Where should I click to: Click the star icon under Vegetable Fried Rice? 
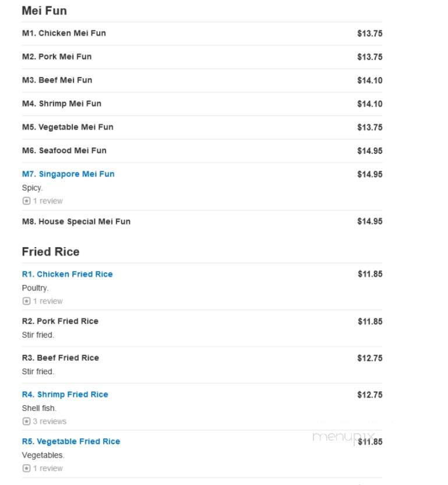pos(27,468)
